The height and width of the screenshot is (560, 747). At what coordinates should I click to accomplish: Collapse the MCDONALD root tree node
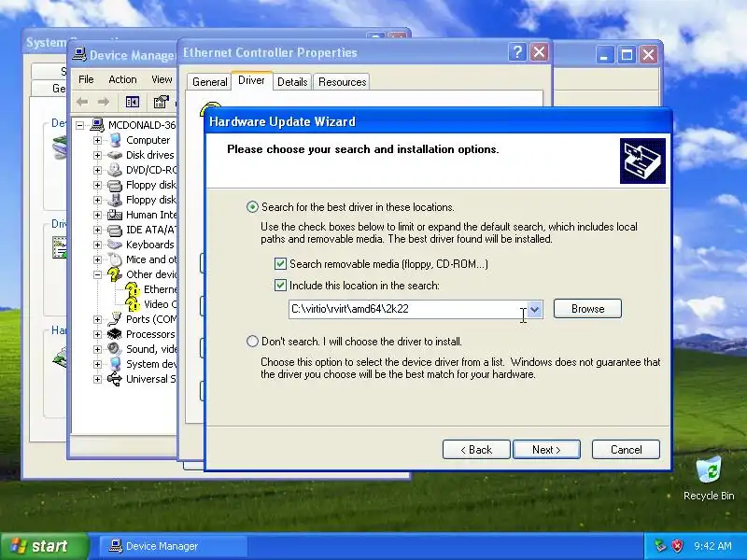click(x=79, y=125)
